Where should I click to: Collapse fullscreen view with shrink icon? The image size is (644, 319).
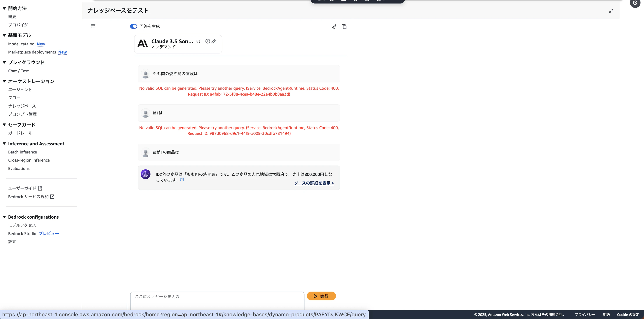coord(611,11)
